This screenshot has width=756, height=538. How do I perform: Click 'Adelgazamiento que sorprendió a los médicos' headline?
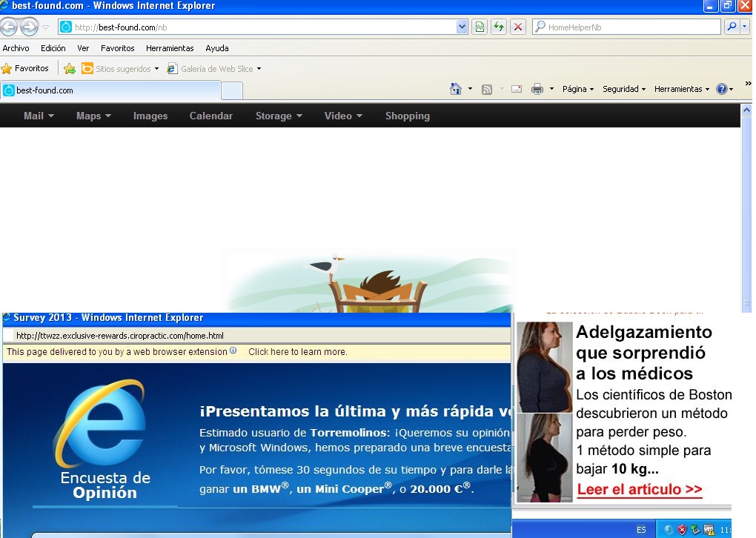point(643,353)
